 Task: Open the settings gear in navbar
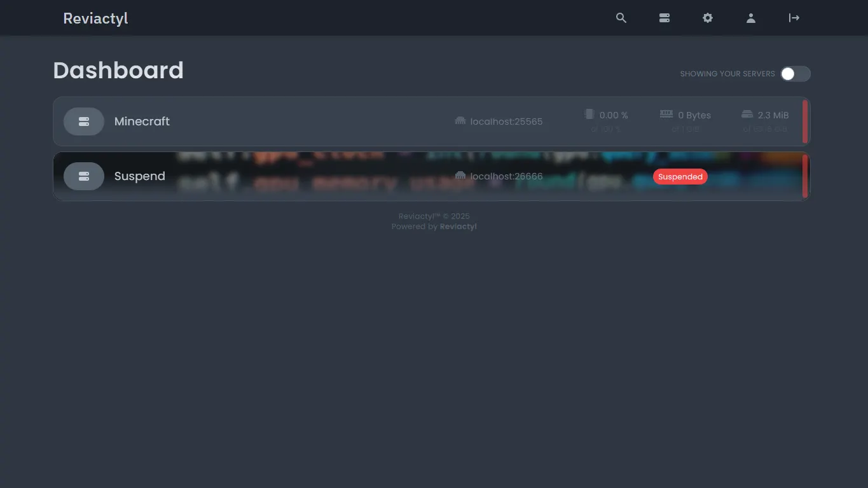pyautogui.click(x=707, y=18)
